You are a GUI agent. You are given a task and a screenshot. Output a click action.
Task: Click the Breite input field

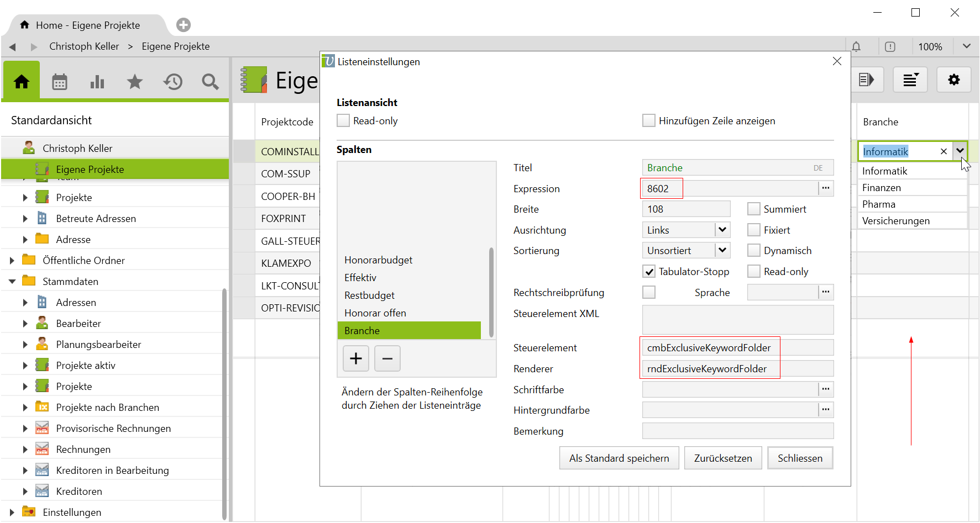click(685, 209)
